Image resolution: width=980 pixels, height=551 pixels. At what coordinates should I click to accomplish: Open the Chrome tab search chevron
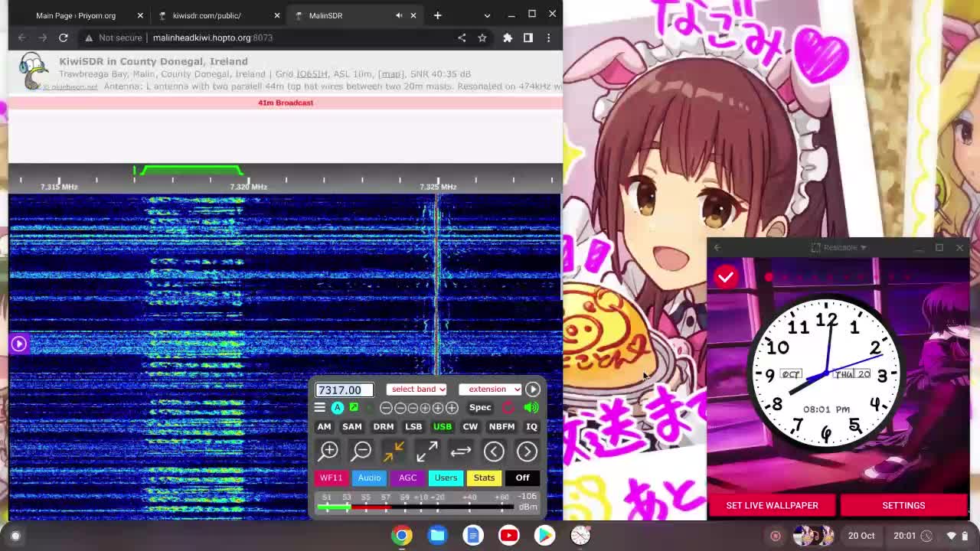pos(487,15)
